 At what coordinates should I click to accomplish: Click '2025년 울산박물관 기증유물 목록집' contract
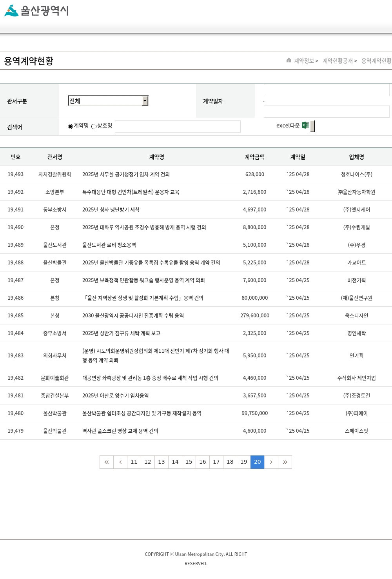[x=151, y=263]
